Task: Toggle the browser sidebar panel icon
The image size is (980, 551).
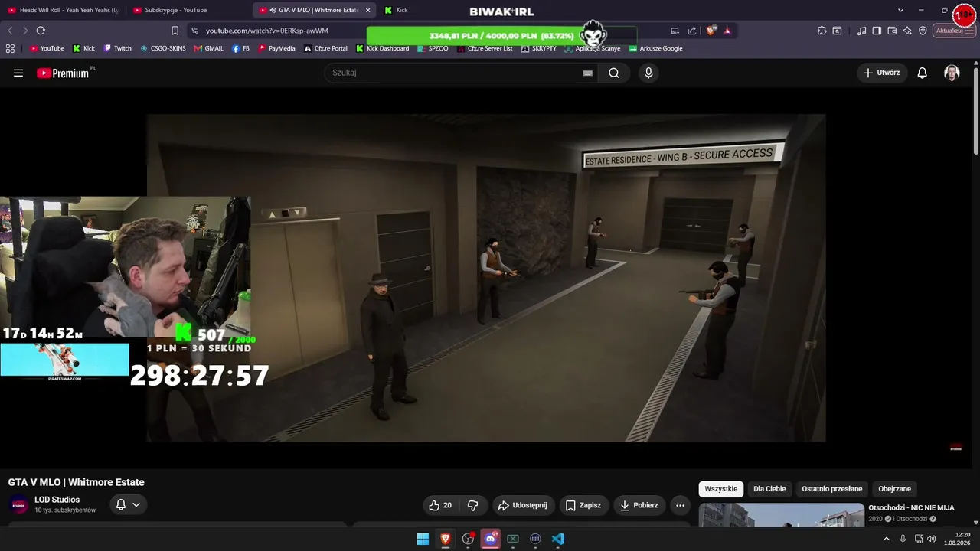Action: [x=877, y=31]
